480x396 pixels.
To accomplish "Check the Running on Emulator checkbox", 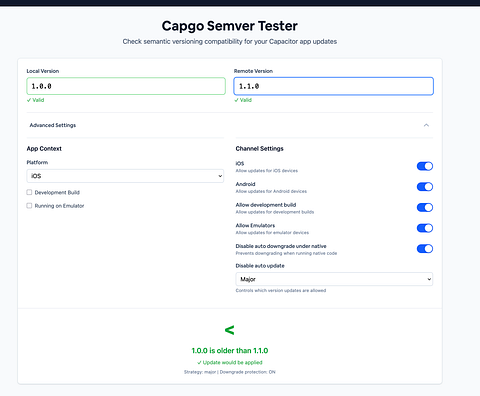I will (x=29, y=206).
